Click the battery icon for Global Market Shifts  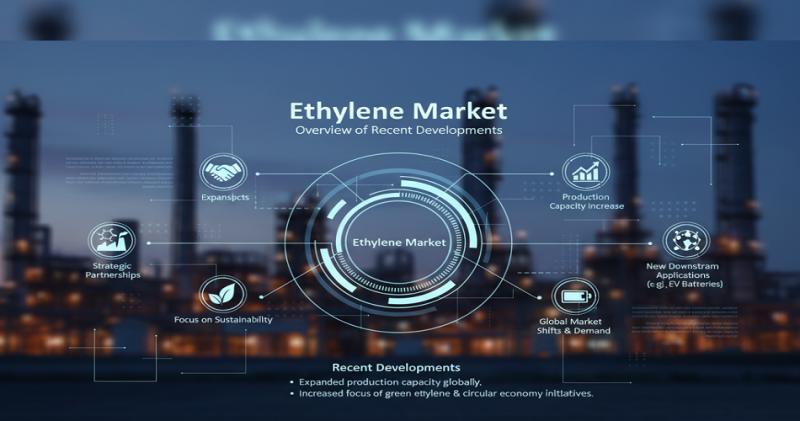pos(575,296)
